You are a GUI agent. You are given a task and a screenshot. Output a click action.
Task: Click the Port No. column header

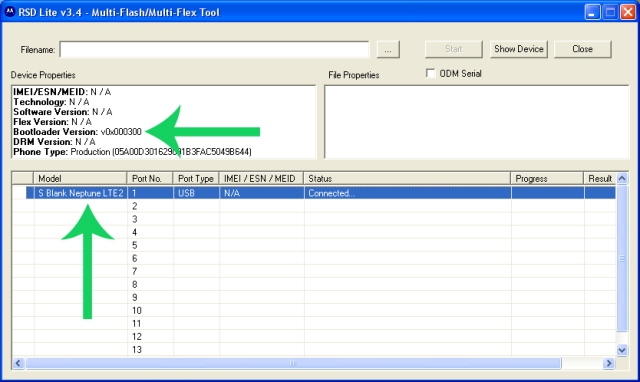point(150,178)
